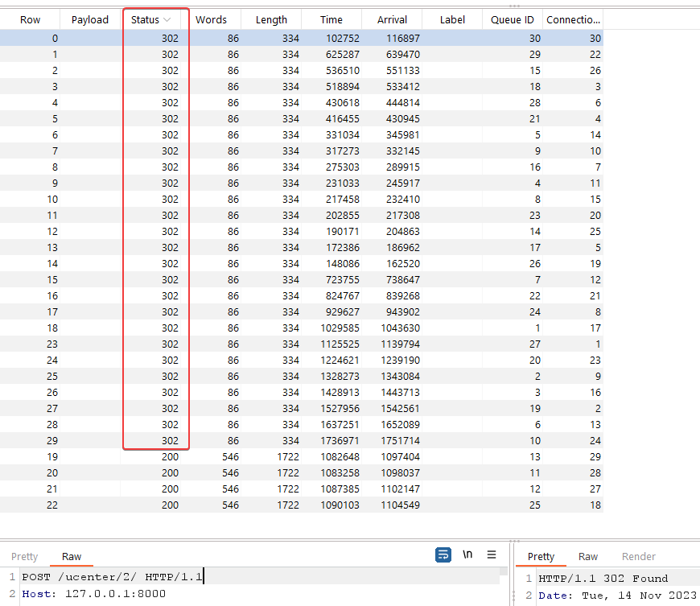
Task: Toggle word wrap icon in request editor
Action: (443, 554)
